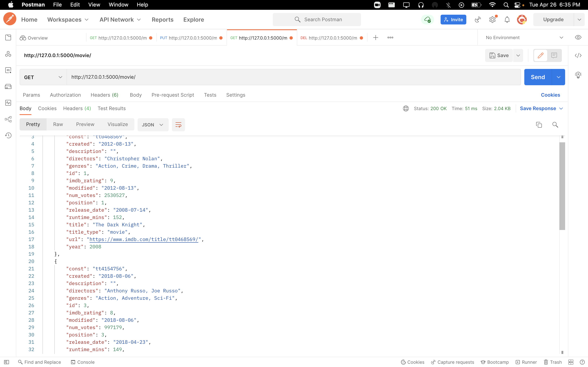Click the response body vertical scrollbar
Viewport: 588px width, 367px height.
tap(562, 186)
